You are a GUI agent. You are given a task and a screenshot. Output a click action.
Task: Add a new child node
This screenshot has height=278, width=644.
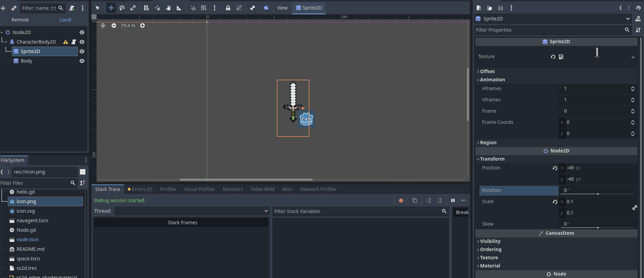(3, 8)
